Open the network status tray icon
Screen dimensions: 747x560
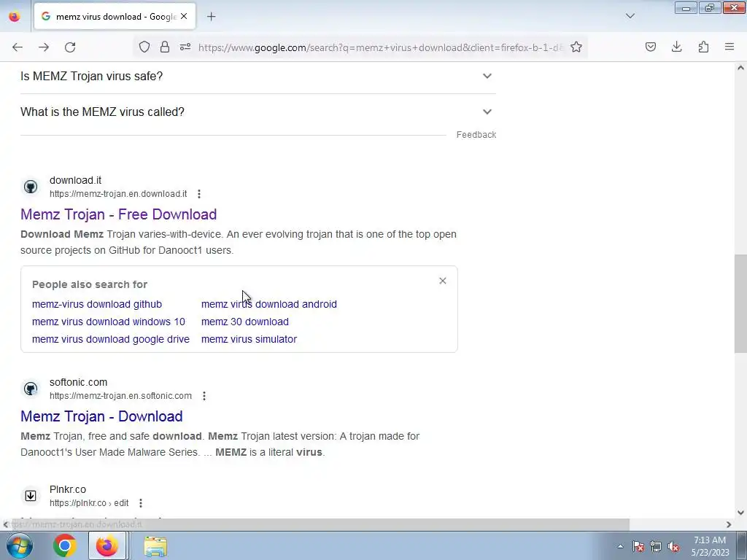(x=656, y=546)
